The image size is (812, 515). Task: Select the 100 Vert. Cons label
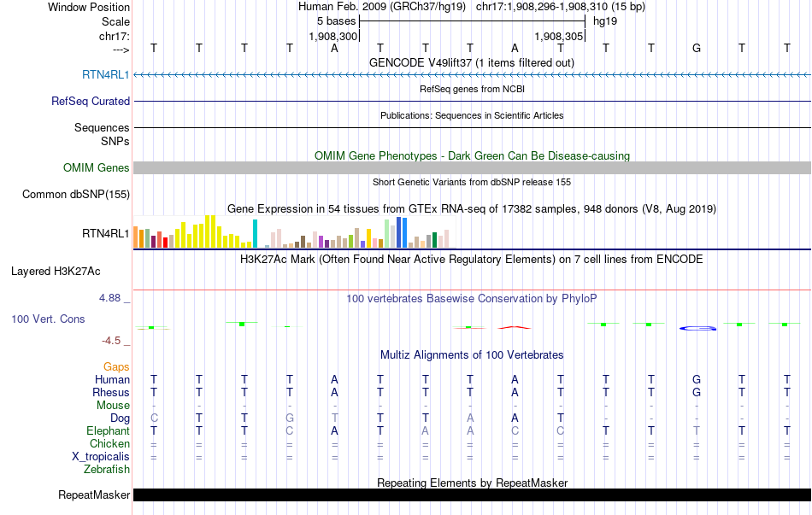[48, 319]
